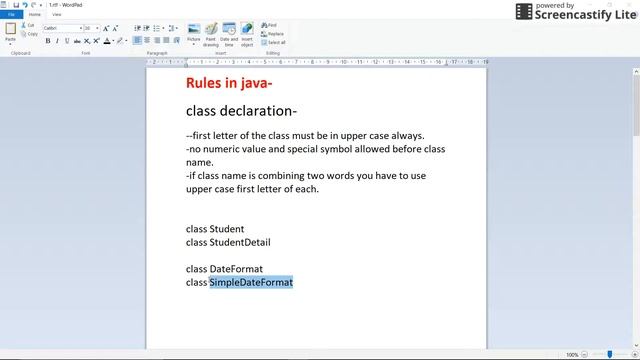Apply the text highlight color marker
Image resolution: width=640 pixels, height=360 pixels.
pyautogui.click(x=120, y=41)
